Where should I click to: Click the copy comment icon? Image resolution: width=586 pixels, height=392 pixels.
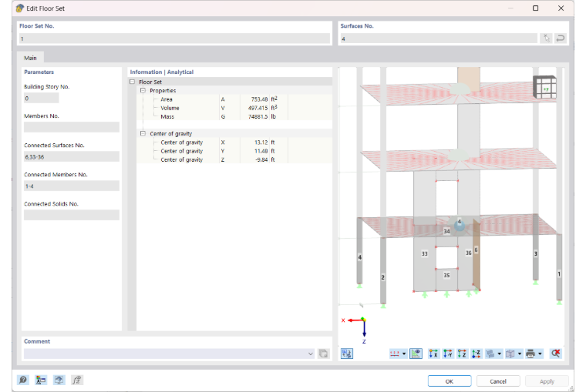click(323, 353)
